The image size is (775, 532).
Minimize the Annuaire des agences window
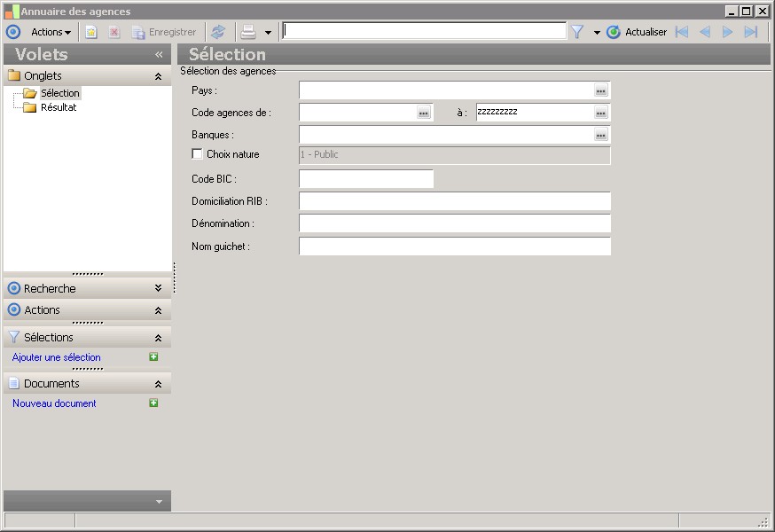click(732, 11)
